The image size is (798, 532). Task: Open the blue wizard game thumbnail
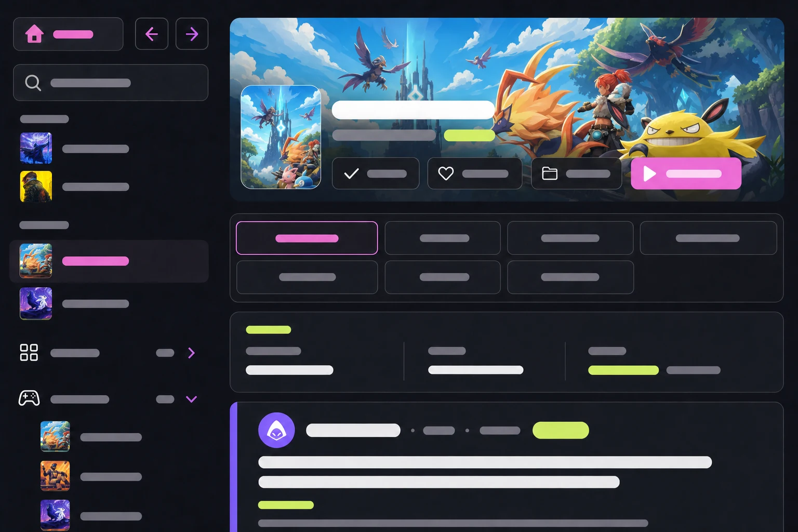coord(36,149)
